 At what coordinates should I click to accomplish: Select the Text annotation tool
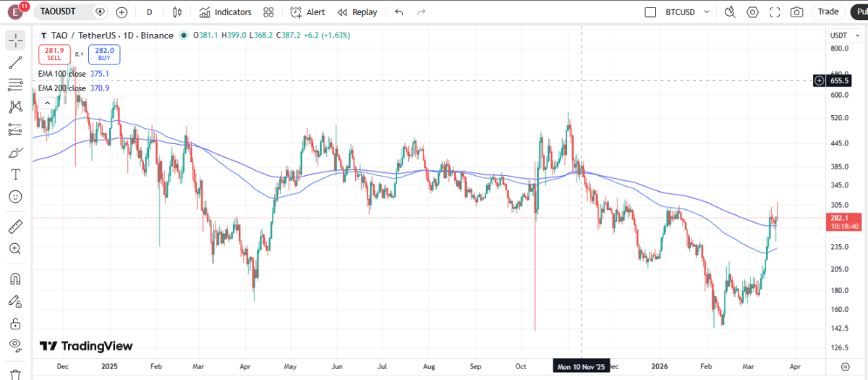point(15,175)
